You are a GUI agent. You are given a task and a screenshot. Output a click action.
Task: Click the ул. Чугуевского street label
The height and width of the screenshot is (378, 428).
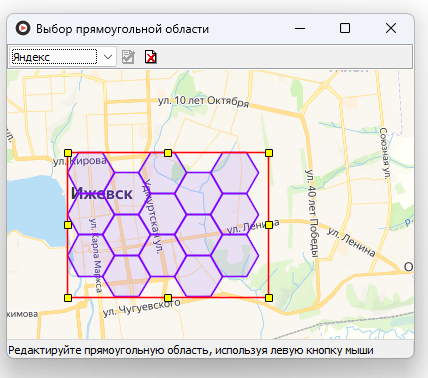click(x=142, y=308)
